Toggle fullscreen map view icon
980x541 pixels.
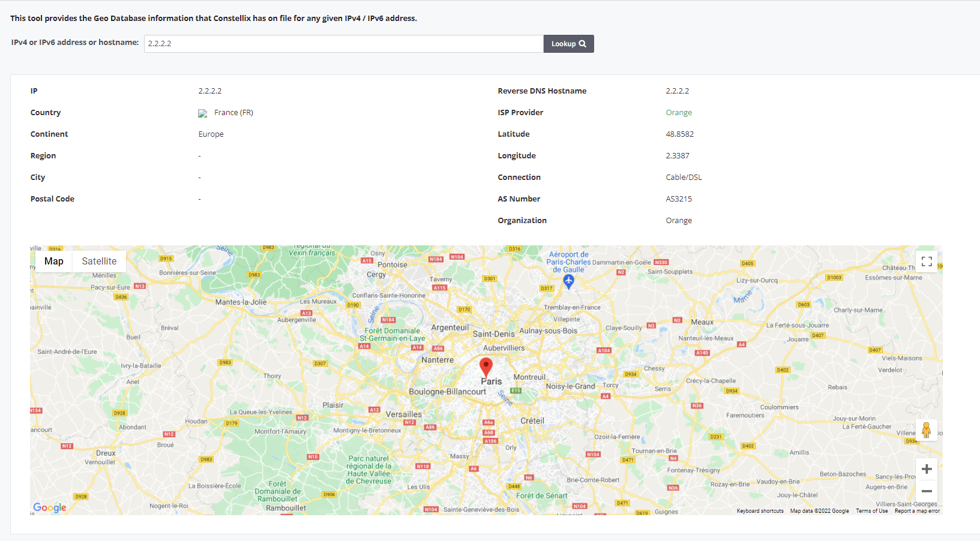tap(927, 262)
